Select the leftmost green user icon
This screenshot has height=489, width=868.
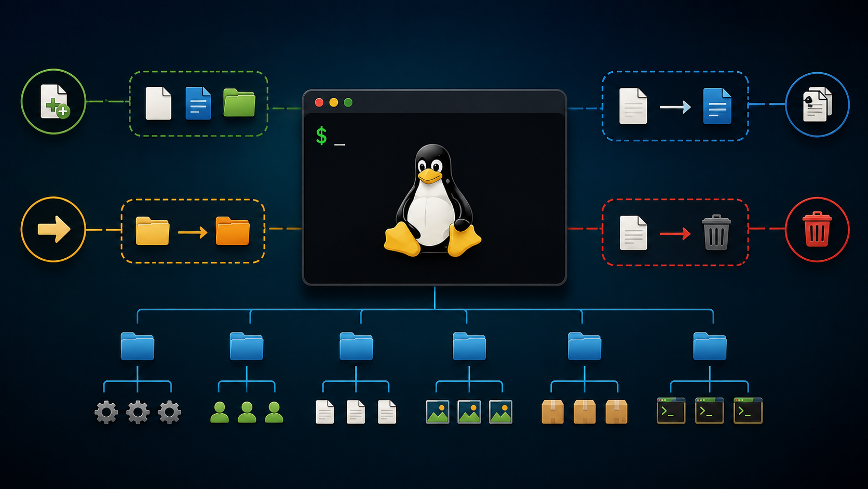220,412
